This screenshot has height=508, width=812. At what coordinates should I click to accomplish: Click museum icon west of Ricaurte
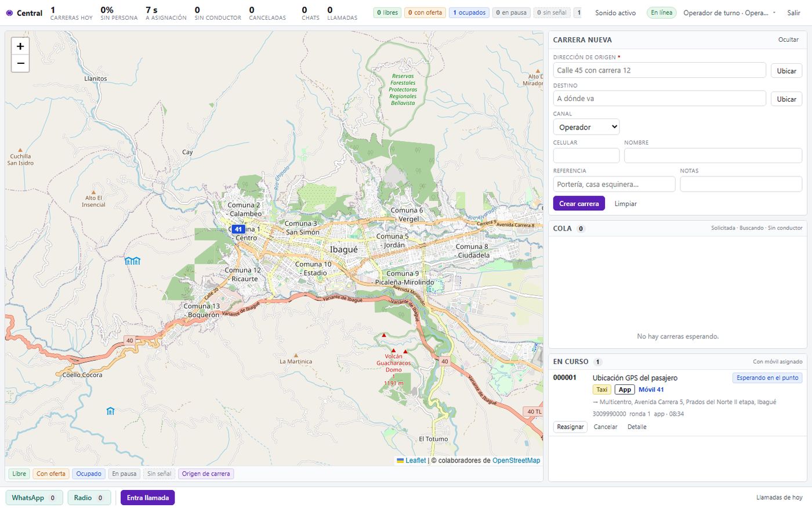click(x=133, y=261)
